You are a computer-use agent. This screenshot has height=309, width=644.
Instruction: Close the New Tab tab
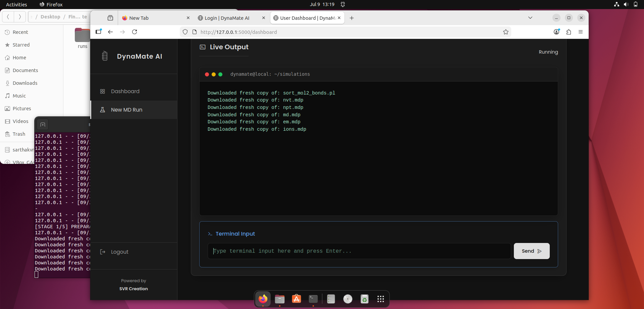click(188, 18)
